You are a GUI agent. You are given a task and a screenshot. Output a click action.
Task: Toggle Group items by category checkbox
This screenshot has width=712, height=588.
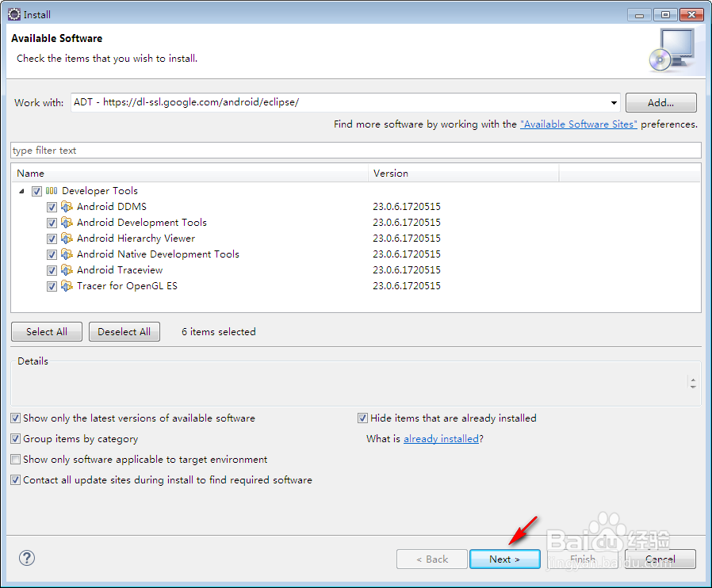point(15,439)
